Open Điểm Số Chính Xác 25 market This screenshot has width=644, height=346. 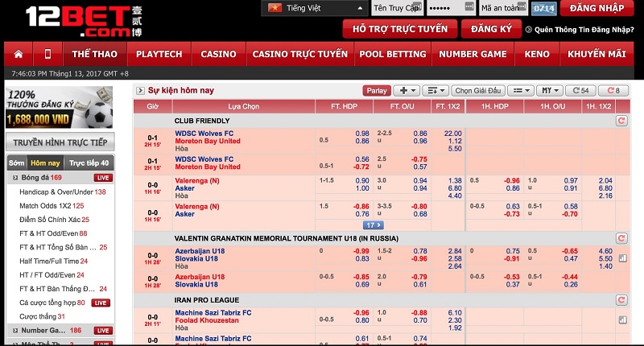click(x=54, y=220)
